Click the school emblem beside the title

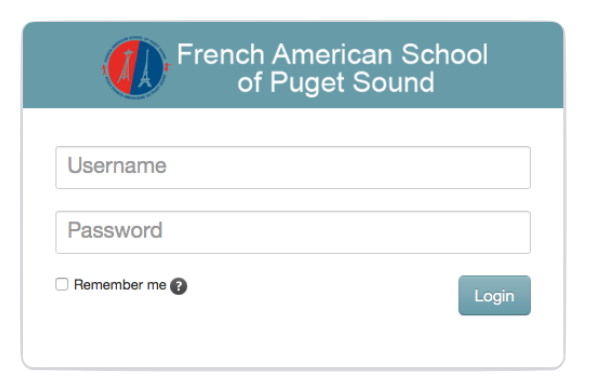coord(136,68)
